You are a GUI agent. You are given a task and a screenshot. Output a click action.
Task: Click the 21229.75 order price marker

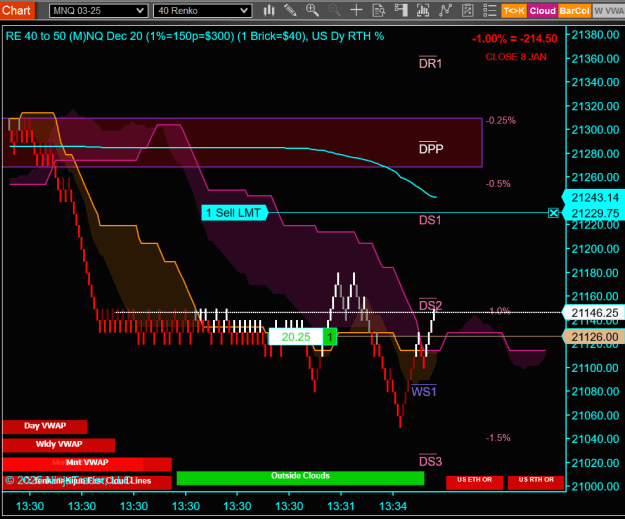tap(594, 214)
